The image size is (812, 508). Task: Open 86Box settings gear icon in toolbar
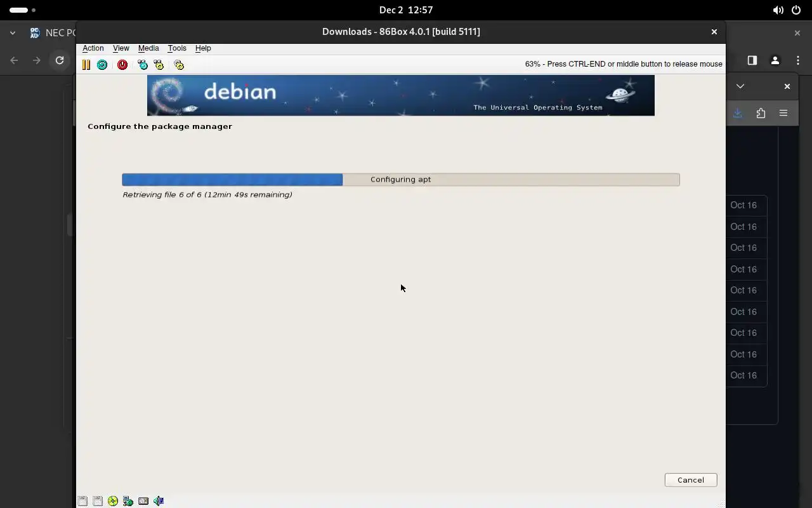point(179,65)
